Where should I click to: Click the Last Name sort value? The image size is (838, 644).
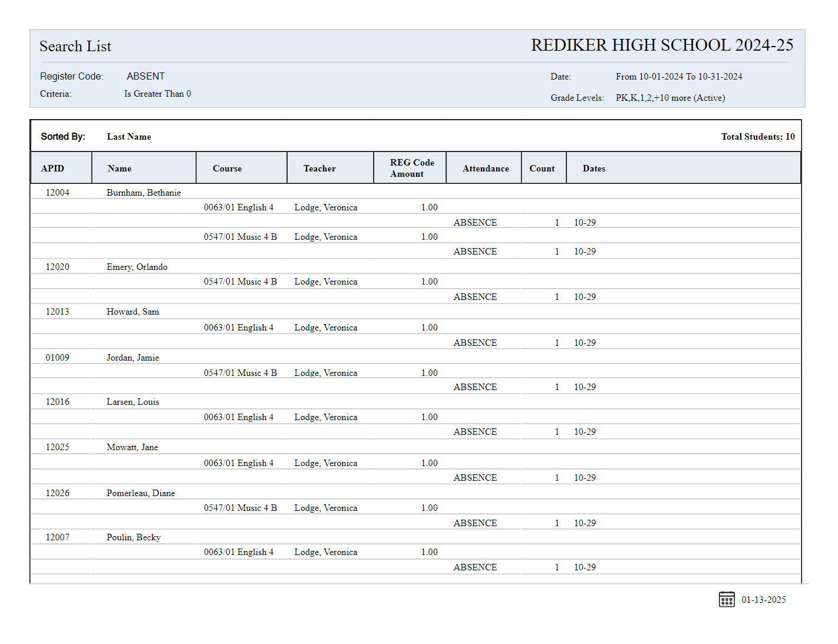pyautogui.click(x=129, y=137)
